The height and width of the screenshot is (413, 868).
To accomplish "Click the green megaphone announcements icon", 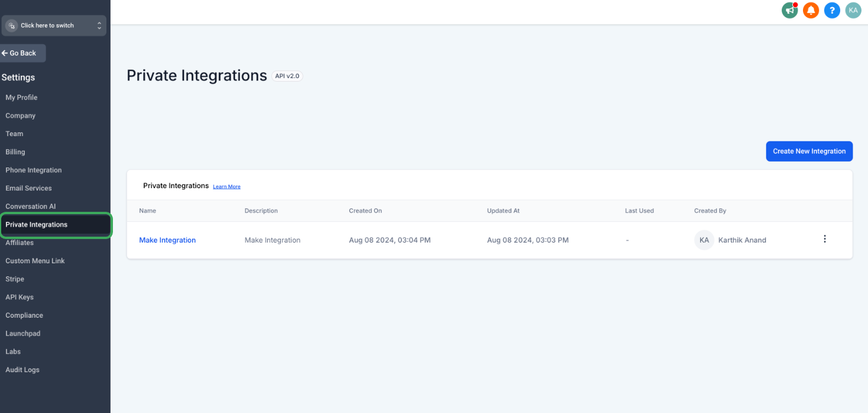I will click(789, 10).
